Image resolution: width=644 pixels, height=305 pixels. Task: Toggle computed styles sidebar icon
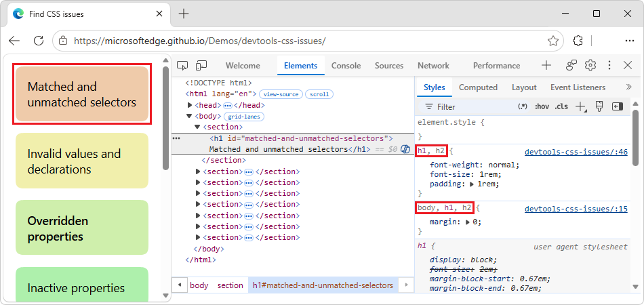click(x=618, y=106)
